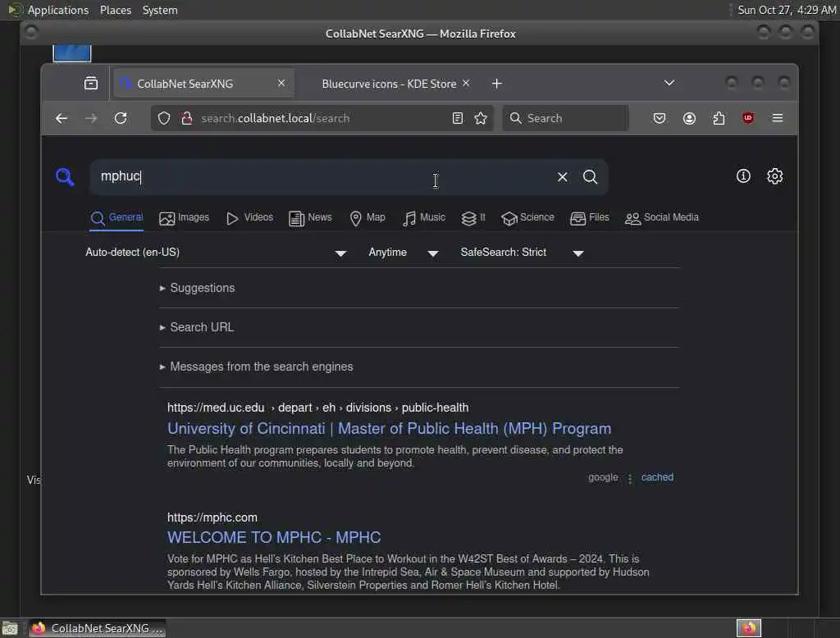Reload the current page
The width and height of the screenshot is (840, 638).
coord(121,118)
